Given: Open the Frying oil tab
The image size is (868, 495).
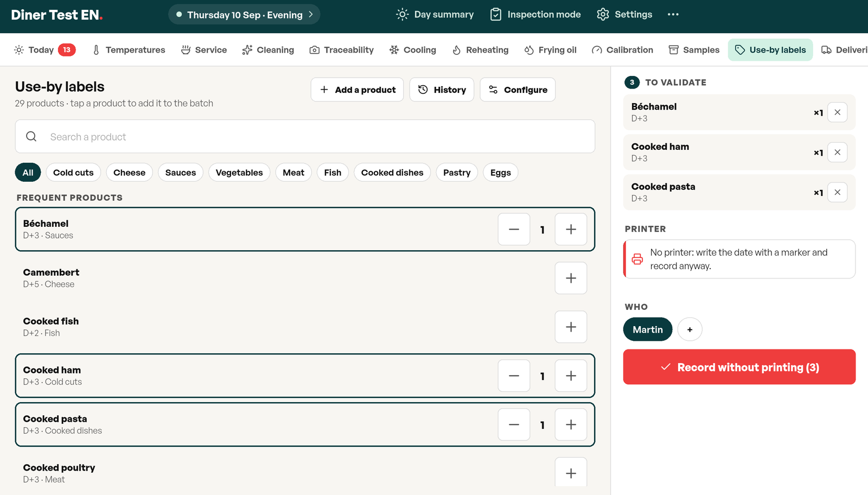Looking at the screenshot, I should [551, 50].
